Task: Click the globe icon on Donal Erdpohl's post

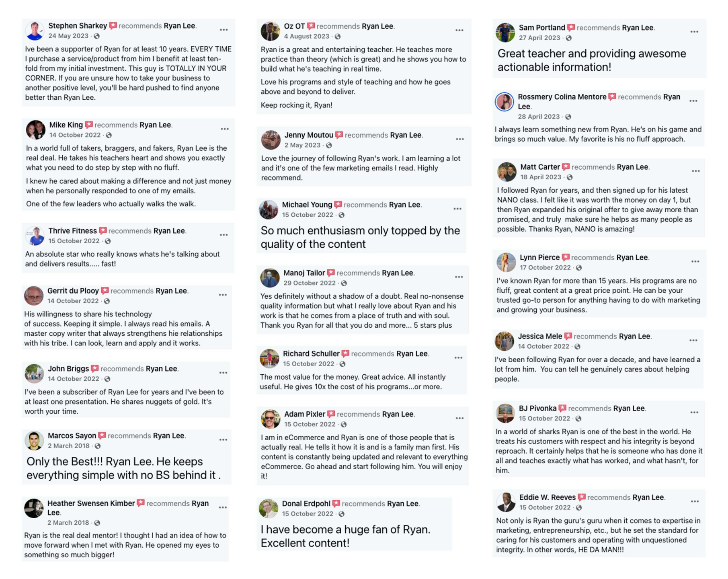Action: [x=341, y=514]
